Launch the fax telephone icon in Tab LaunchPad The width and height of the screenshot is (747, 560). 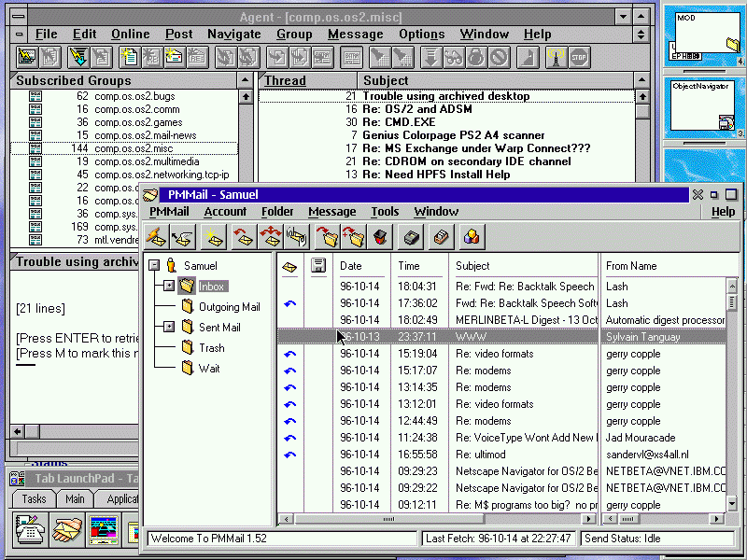coord(31,529)
